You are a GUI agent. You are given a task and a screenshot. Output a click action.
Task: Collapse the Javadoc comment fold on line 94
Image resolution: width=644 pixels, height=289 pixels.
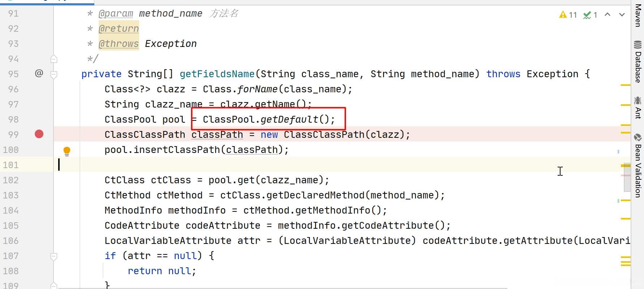point(54,58)
